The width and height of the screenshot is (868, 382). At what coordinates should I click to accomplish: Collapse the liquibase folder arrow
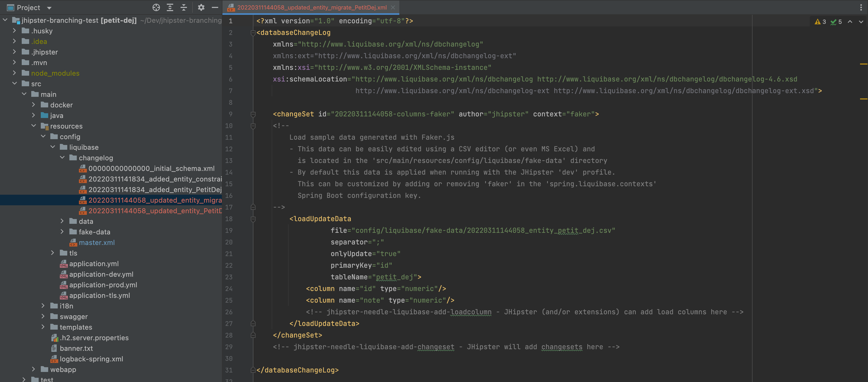point(53,147)
